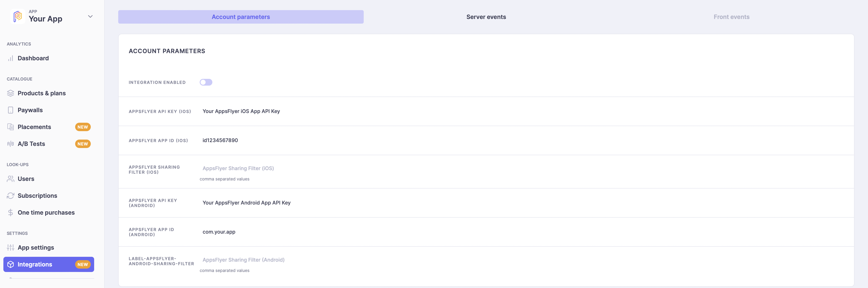Image resolution: width=868 pixels, height=288 pixels.
Task: Click the Placements icon in sidebar
Action: [10, 127]
